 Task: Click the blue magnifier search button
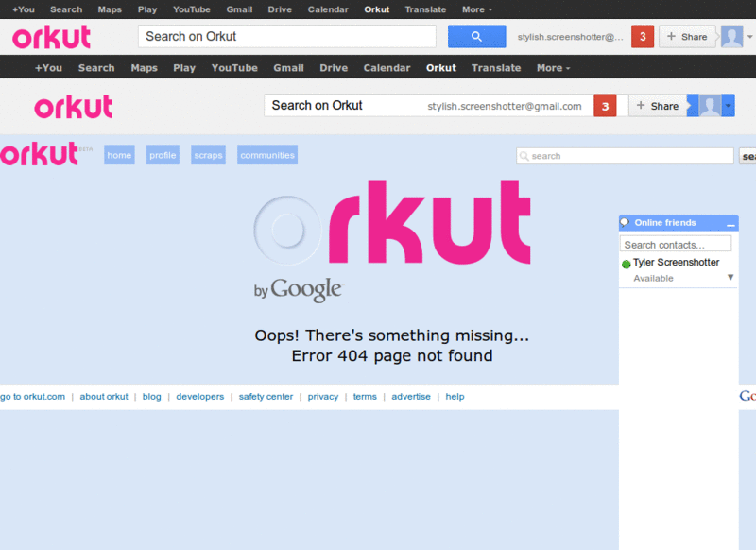(476, 36)
